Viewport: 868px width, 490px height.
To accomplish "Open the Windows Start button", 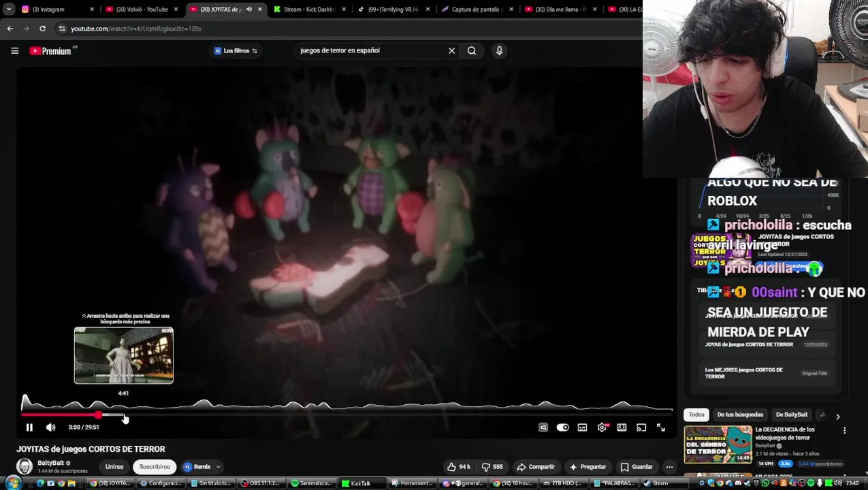I will pos(13,483).
